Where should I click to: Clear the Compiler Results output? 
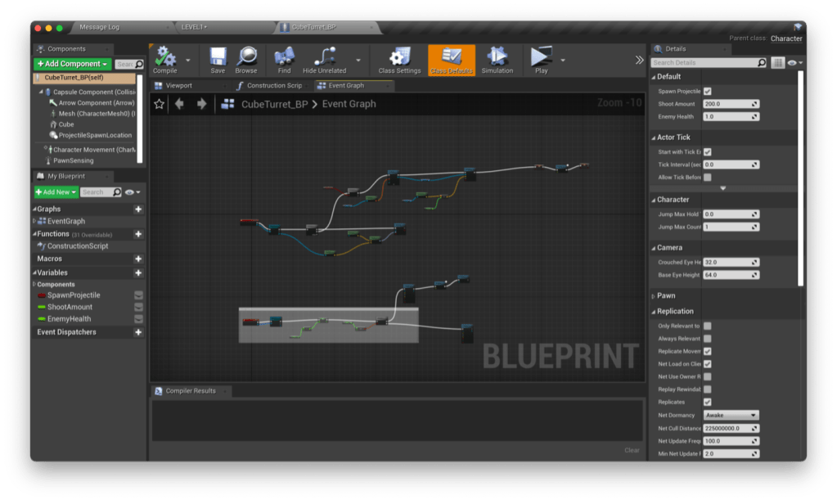[632, 450]
